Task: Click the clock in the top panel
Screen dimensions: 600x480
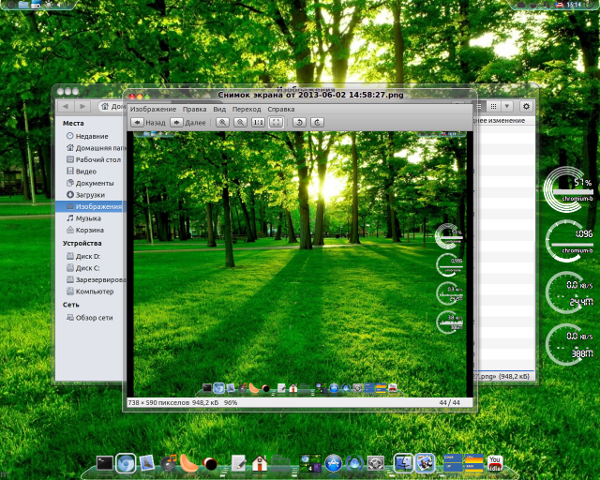Action: click(573, 5)
